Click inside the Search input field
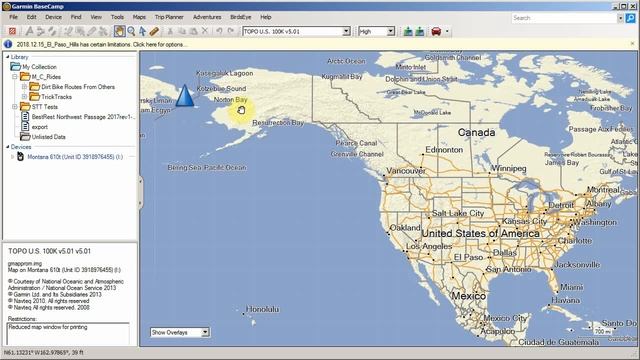This screenshot has height=360, width=640. (x=564, y=18)
